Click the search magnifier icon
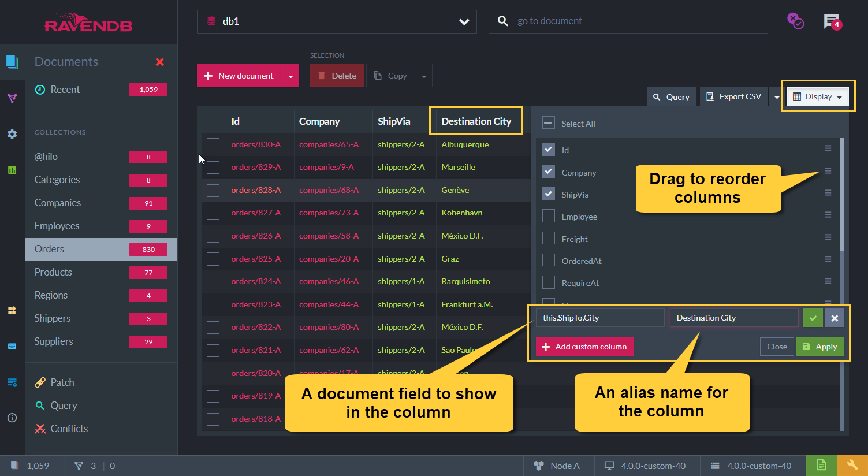The height and width of the screenshot is (476, 868). [503, 21]
